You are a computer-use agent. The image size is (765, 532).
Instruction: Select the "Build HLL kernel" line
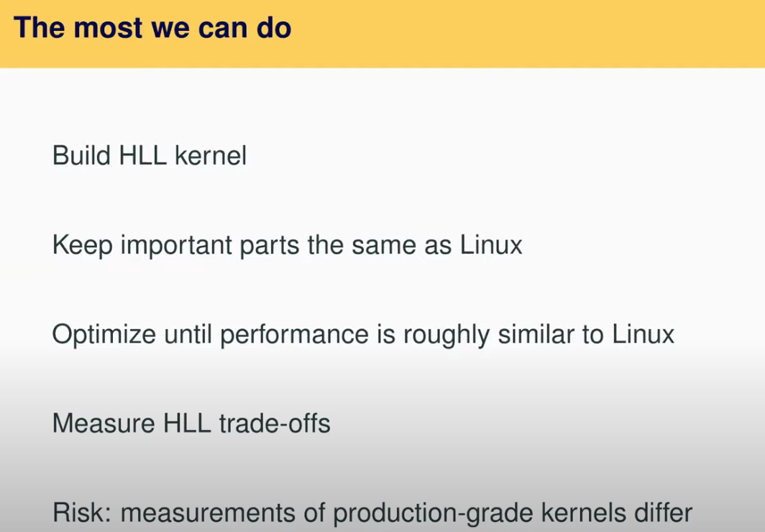(150, 155)
